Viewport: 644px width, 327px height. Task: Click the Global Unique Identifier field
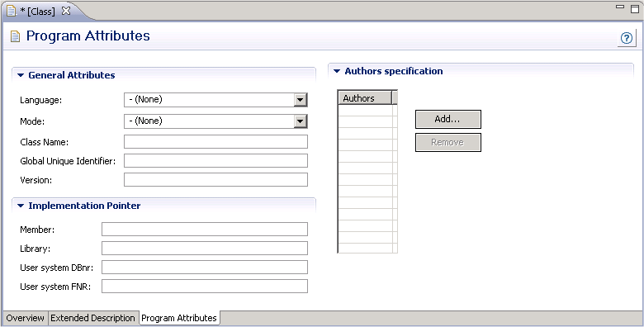click(x=215, y=161)
